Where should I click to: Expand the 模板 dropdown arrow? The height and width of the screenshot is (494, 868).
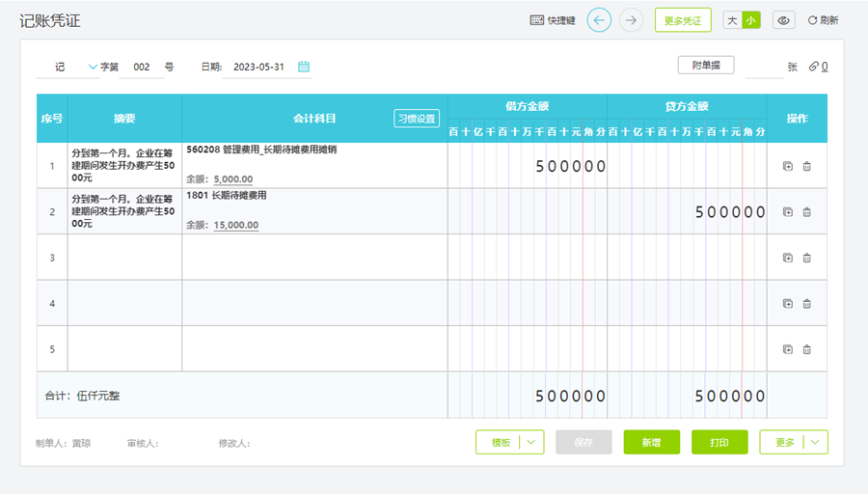(532, 442)
